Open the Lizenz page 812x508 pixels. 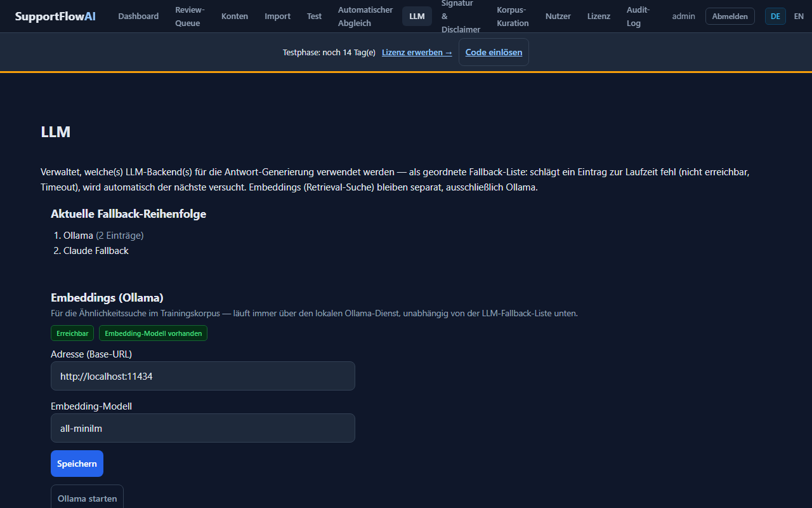[599, 17]
